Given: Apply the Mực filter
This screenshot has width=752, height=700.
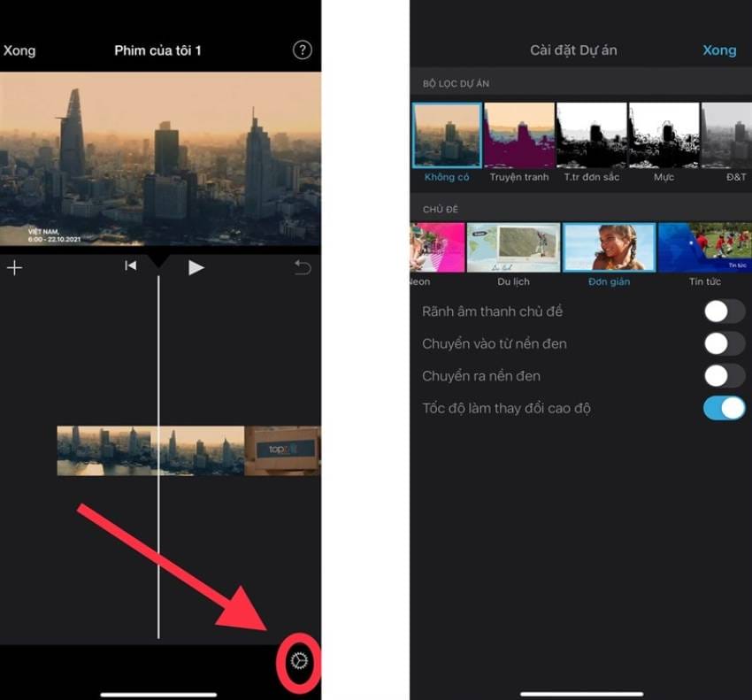Looking at the screenshot, I should 663,135.
